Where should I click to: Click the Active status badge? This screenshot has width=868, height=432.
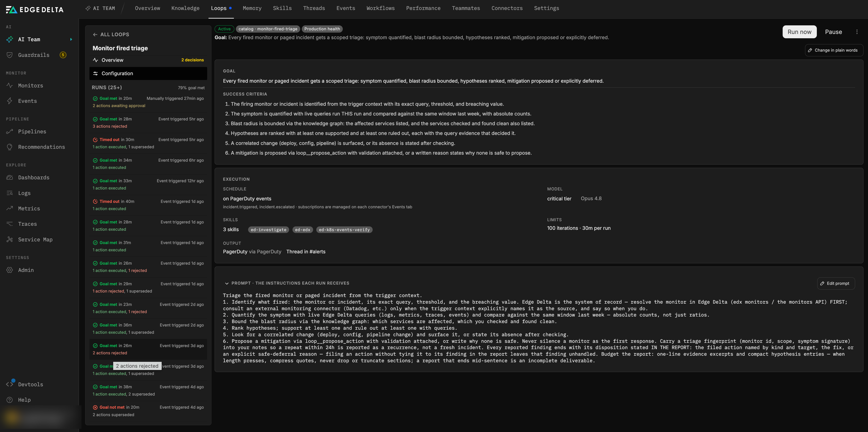click(224, 29)
